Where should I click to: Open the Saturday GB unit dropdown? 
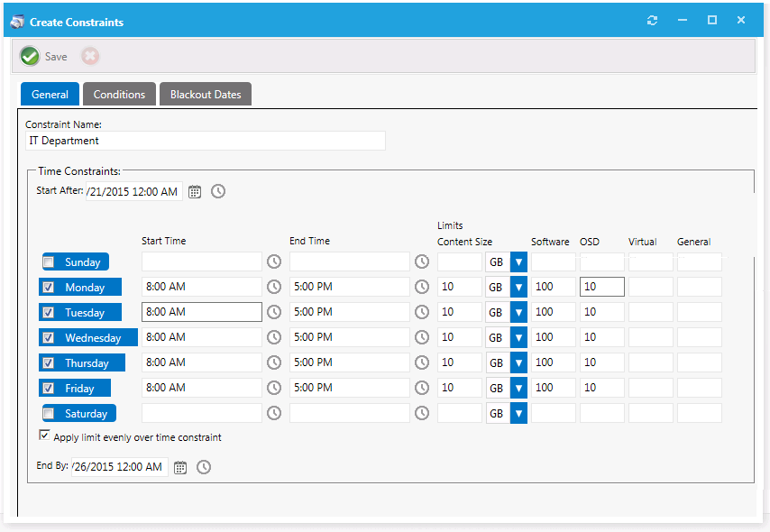[x=518, y=413]
